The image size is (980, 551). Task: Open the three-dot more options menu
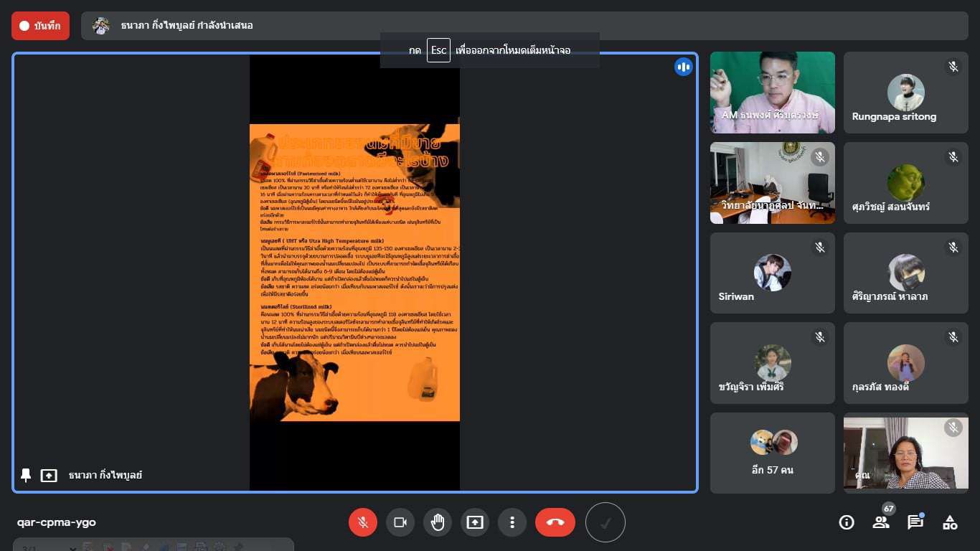[x=512, y=522]
